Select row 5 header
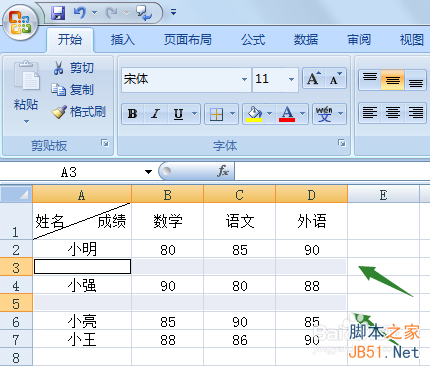Image resolution: width=430 pixels, height=366 pixels. click(x=16, y=303)
